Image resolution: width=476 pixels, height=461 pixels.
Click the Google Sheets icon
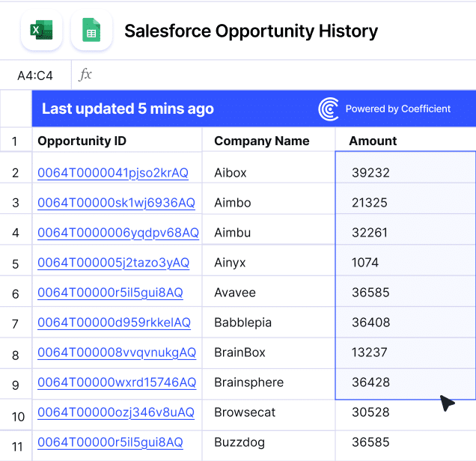pyautogui.click(x=91, y=30)
